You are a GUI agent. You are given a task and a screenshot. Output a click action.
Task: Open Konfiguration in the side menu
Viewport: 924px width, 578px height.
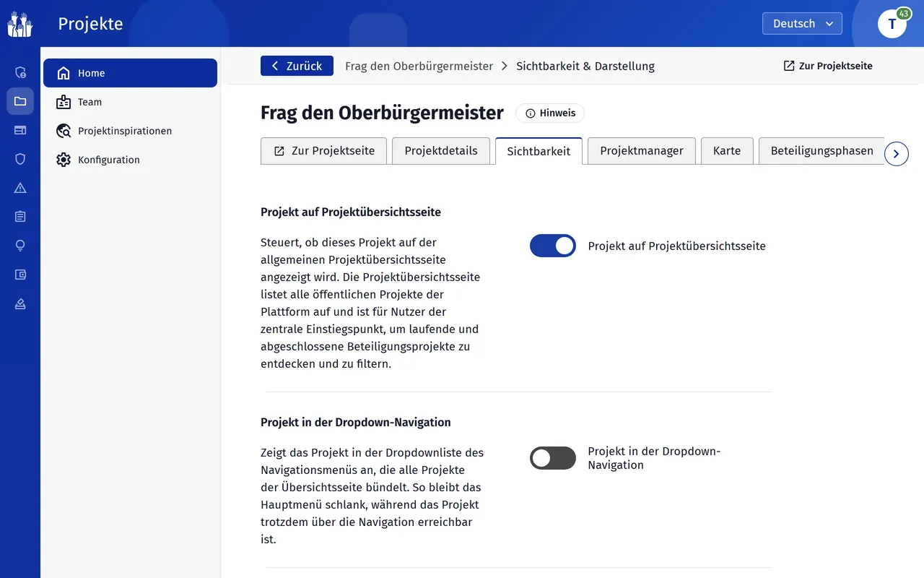130,160
